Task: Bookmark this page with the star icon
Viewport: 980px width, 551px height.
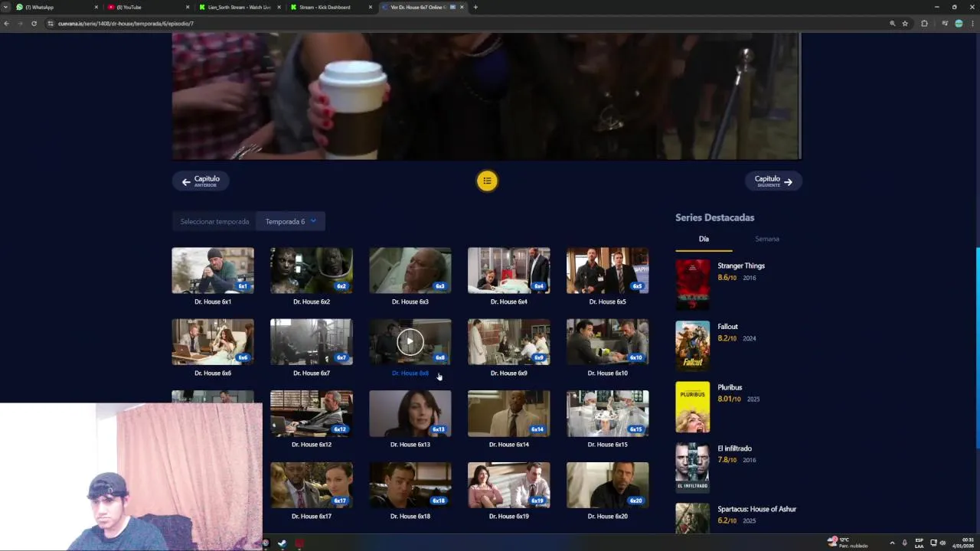Action: click(905, 24)
